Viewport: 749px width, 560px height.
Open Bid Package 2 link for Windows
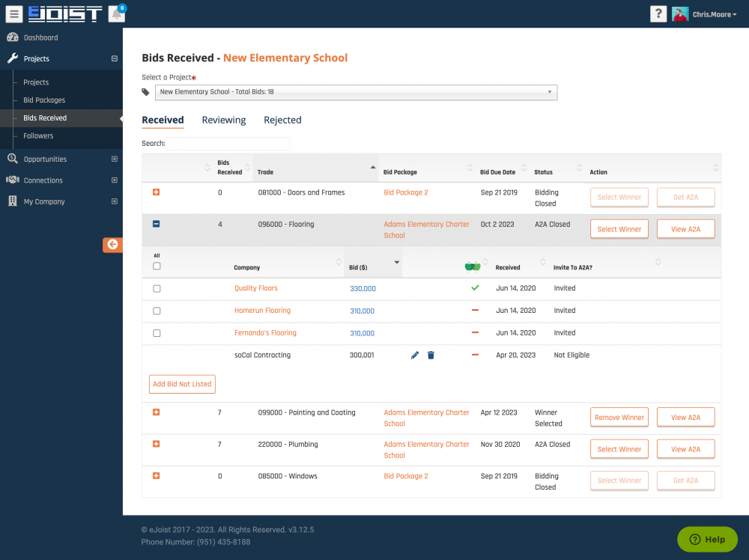[x=405, y=476]
